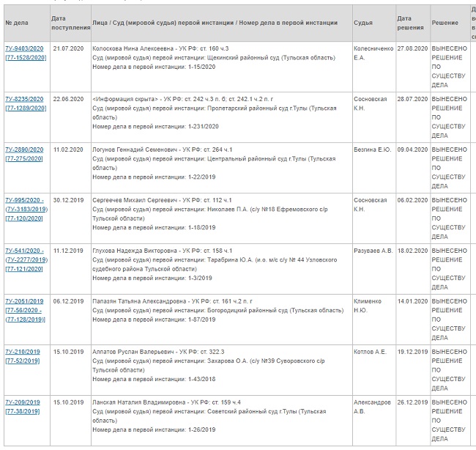Screen dimensions: 476x450
Task: Click the 'Судья' column header
Action: pyautogui.click(x=363, y=23)
